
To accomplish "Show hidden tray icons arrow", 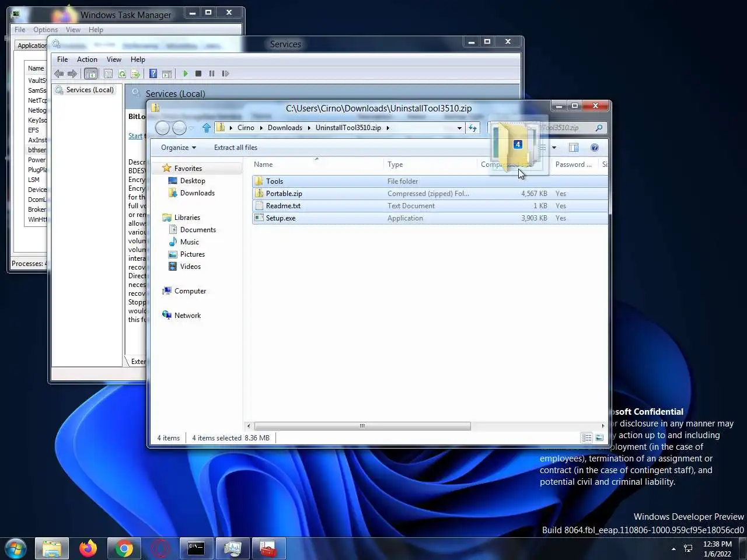I will (673, 549).
